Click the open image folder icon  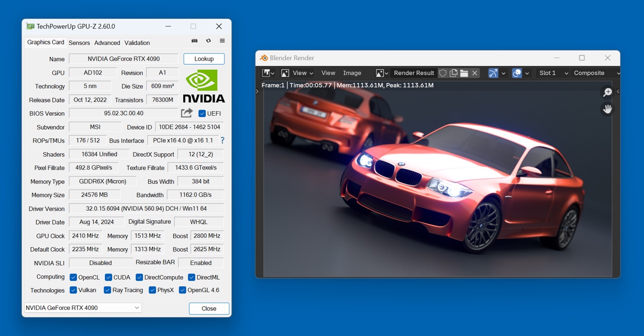pyautogui.click(x=464, y=73)
